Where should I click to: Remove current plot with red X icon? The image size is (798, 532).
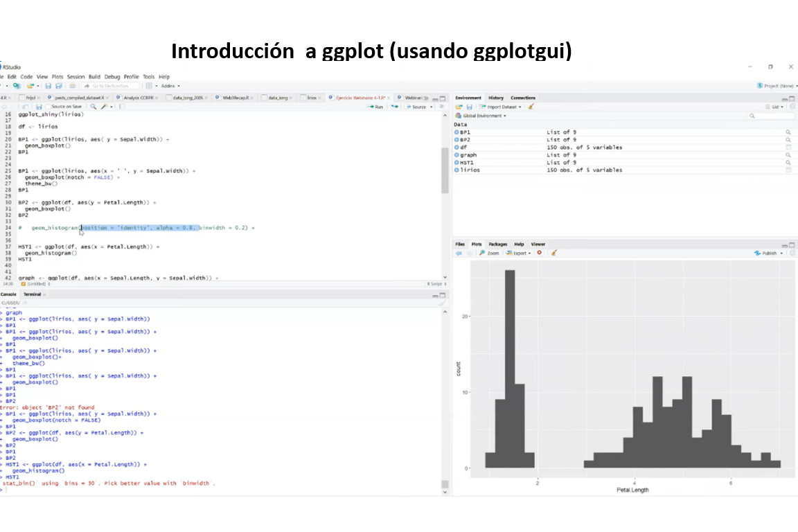coord(539,253)
